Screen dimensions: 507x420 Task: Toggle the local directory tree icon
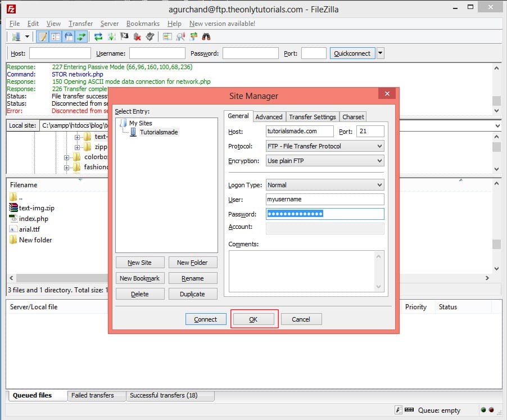(56, 37)
